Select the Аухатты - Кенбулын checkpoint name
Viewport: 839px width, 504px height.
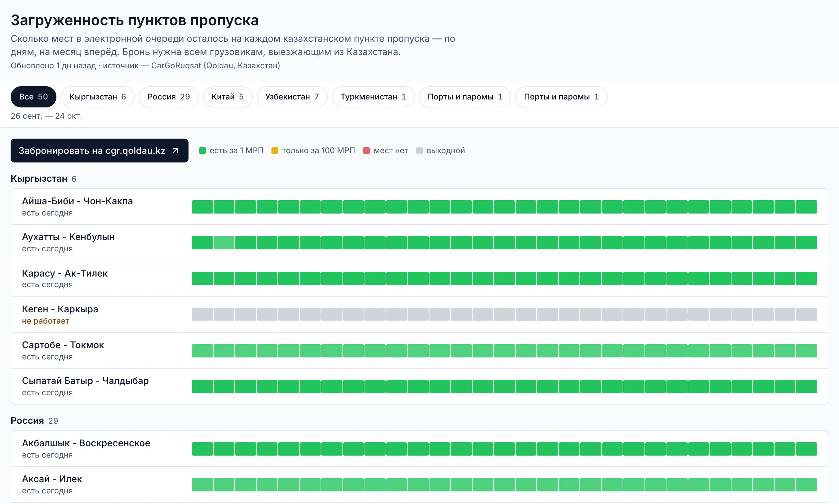[x=68, y=237]
